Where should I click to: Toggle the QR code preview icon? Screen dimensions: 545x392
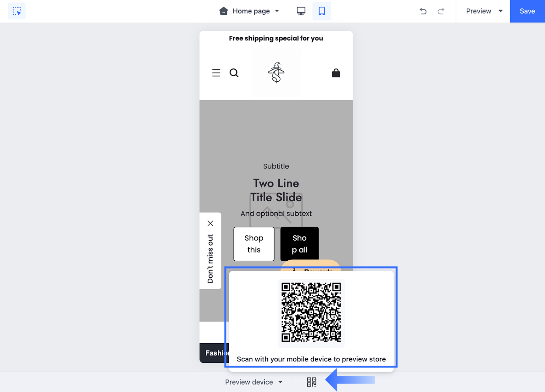tap(312, 382)
